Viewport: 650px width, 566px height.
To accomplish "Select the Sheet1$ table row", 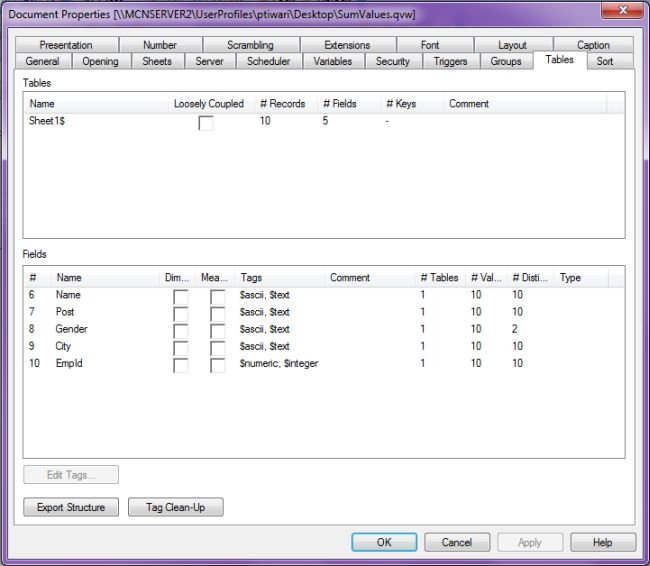I will click(323, 121).
